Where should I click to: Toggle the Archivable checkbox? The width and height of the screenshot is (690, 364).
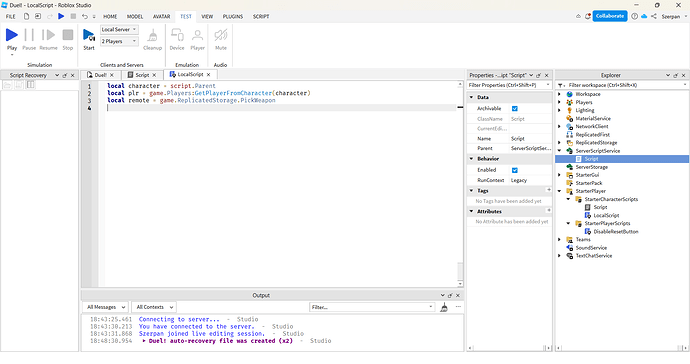514,108
